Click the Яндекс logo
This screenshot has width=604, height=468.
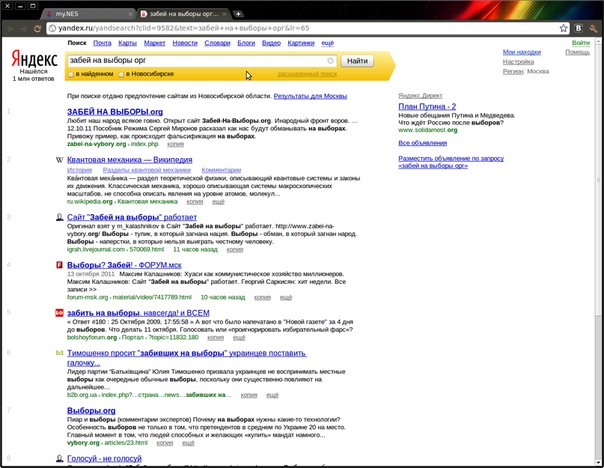(x=34, y=59)
